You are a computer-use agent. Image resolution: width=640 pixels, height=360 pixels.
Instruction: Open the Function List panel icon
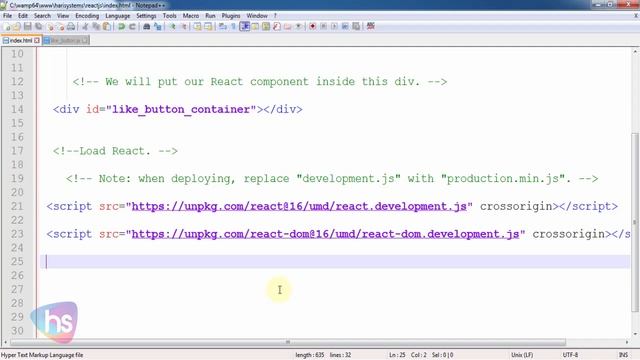click(x=277, y=27)
